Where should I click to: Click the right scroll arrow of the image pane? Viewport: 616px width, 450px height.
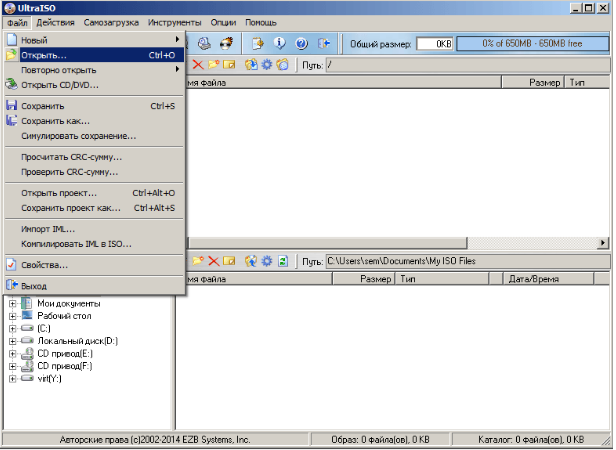click(x=603, y=243)
